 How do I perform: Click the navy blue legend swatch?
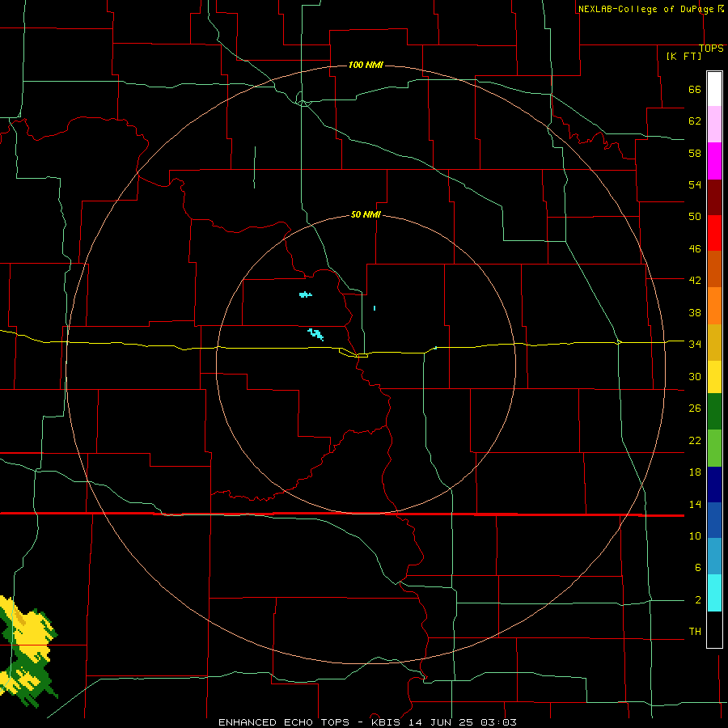(714, 485)
